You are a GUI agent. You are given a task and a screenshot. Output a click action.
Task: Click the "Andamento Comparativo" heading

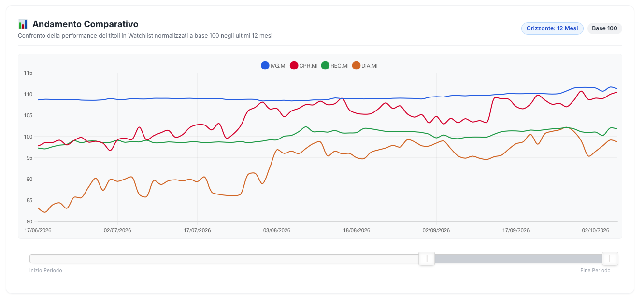point(85,24)
